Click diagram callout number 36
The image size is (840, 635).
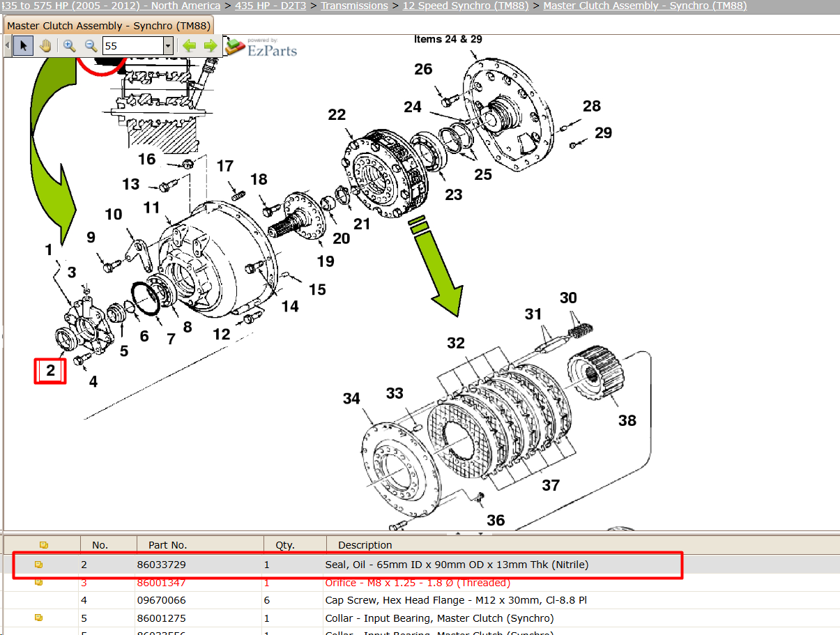click(496, 520)
